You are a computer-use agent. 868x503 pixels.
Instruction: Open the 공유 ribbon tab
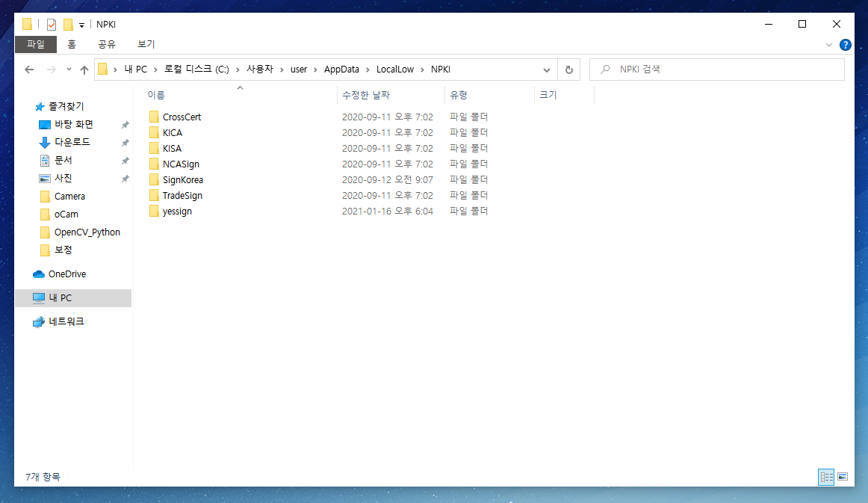point(106,44)
